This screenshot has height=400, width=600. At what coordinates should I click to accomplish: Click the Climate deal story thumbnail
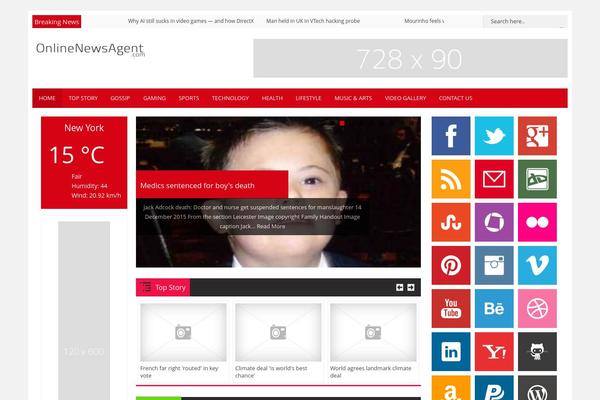tap(278, 332)
